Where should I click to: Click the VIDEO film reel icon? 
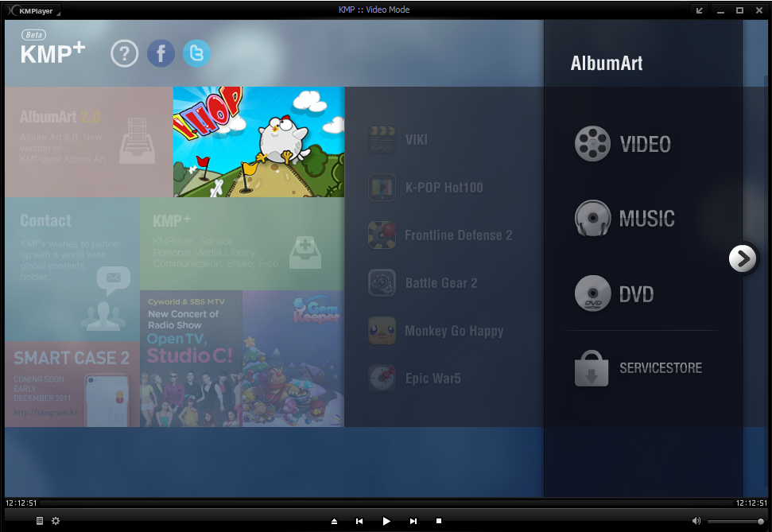click(593, 143)
